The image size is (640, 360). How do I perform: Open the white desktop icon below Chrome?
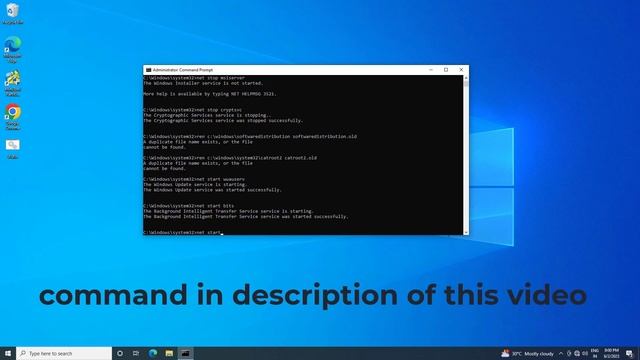12,149
